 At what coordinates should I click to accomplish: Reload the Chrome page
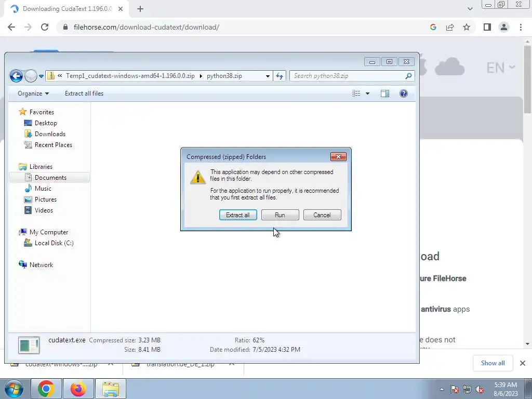[45, 27]
